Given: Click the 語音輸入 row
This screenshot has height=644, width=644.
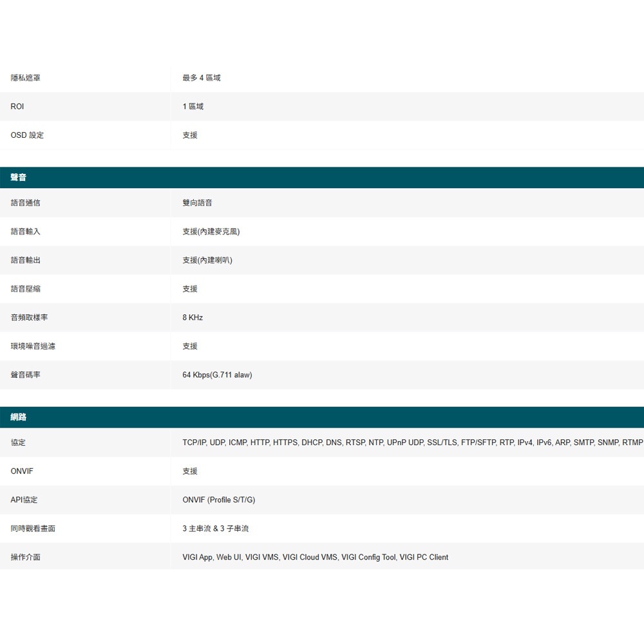Looking at the screenshot, I should pyautogui.click(x=25, y=231).
